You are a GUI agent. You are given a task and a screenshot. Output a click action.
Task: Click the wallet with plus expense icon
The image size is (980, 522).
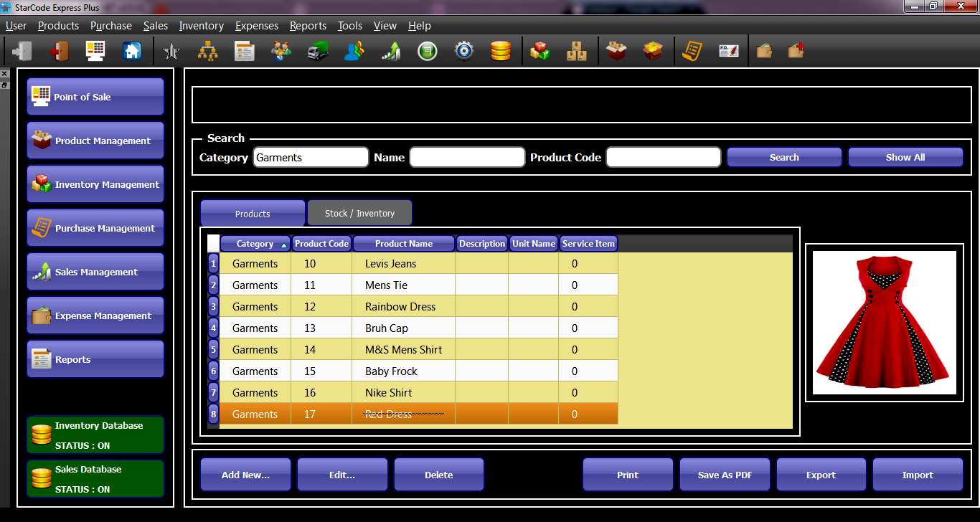(x=796, y=51)
